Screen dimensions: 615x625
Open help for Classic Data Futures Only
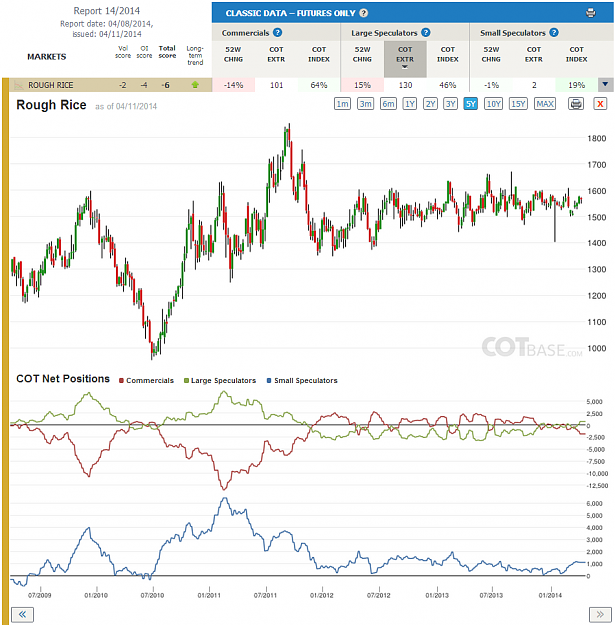[x=363, y=13]
